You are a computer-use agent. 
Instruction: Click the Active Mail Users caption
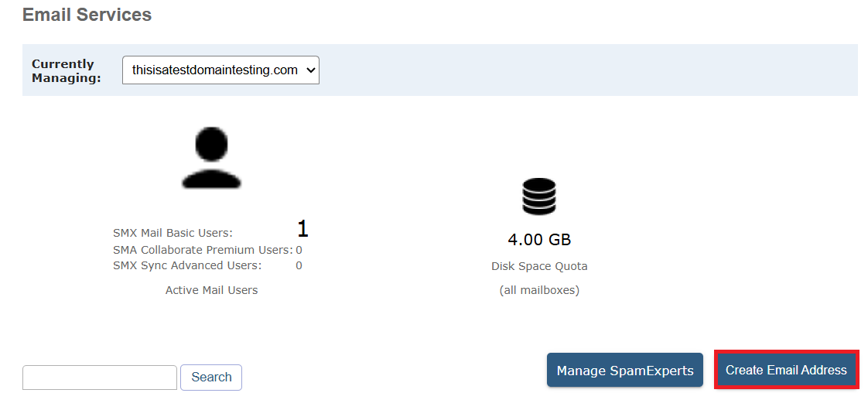pos(211,290)
